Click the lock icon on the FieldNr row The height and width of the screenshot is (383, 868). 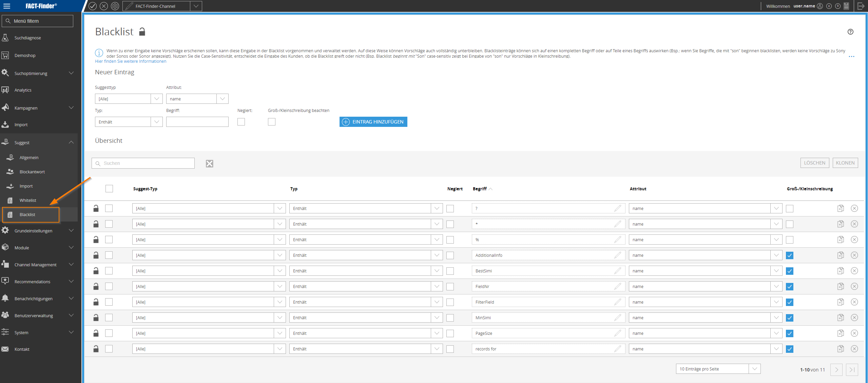tap(96, 286)
